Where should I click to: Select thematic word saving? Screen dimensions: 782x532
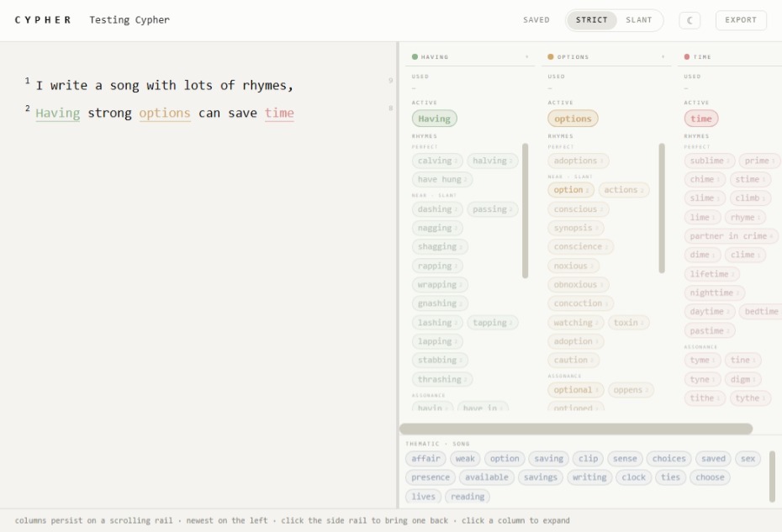[x=548, y=459]
